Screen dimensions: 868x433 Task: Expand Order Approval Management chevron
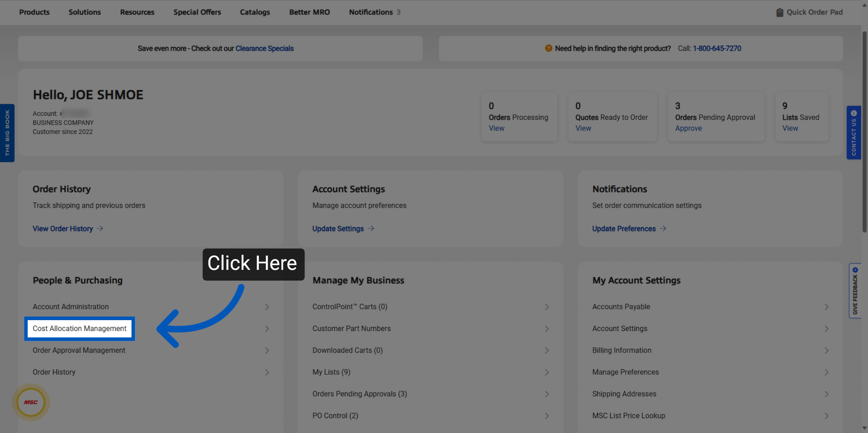pyautogui.click(x=267, y=351)
